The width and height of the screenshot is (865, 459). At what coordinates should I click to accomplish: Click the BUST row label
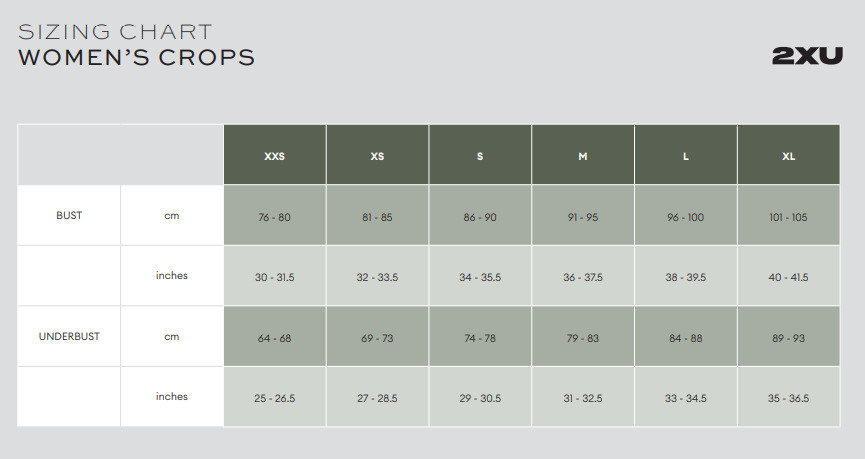69,215
